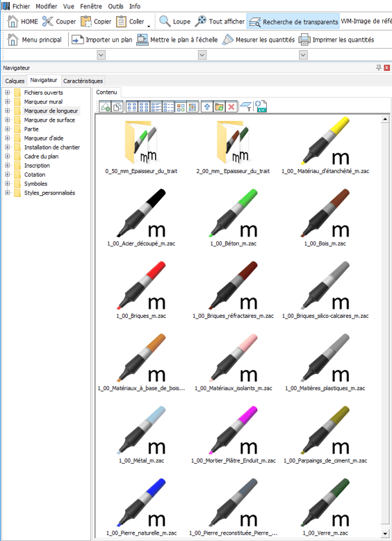Go up one folder level arrow

click(x=207, y=107)
